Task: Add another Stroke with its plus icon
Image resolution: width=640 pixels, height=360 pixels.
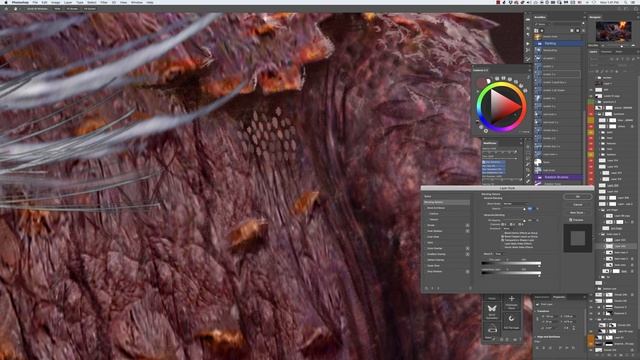Action: click(x=467, y=225)
